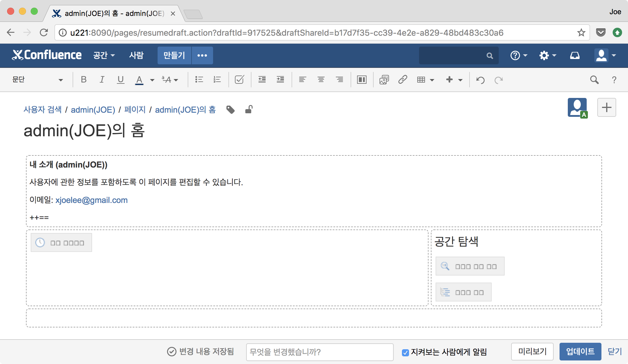Edit the page title admin(JOE)의 홈
628x364 pixels.
(84, 131)
